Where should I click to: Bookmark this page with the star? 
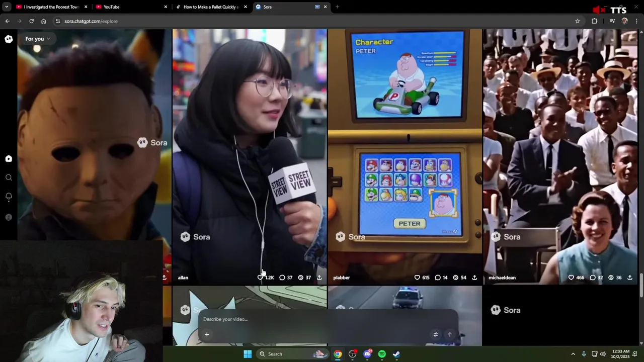coord(578,21)
